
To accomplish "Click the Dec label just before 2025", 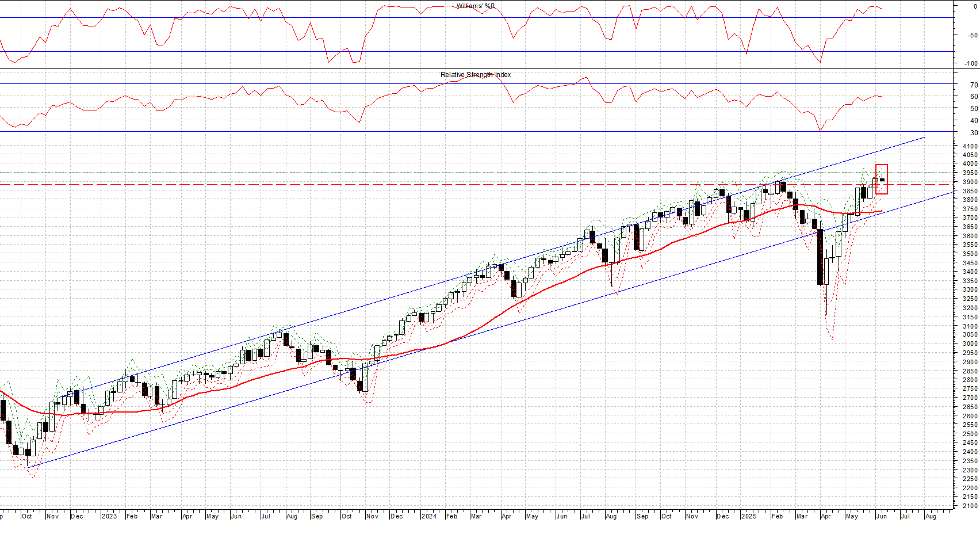I will click(x=722, y=516).
